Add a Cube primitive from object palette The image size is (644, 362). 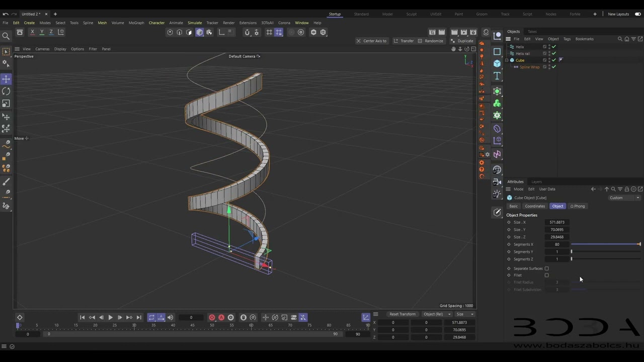(x=497, y=63)
